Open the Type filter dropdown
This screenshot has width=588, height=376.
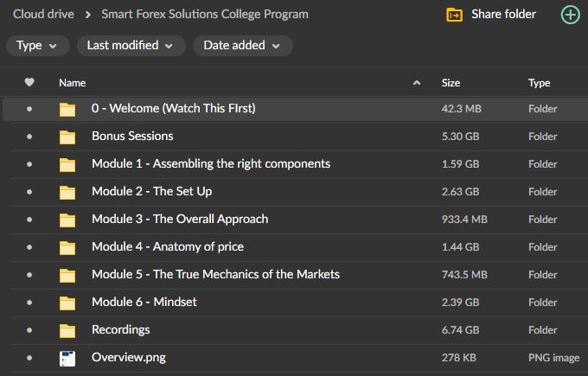click(37, 46)
